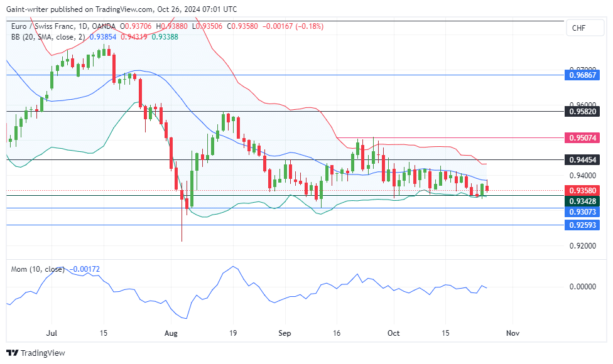Screen dimensions: 613x364
Task: Click the Aug label on time axis
Action: point(171,333)
